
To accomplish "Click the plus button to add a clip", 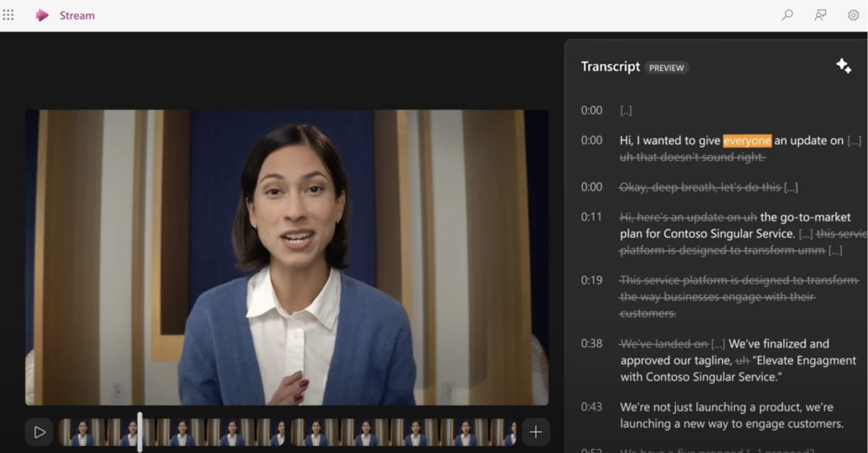I will pos(536,432).
